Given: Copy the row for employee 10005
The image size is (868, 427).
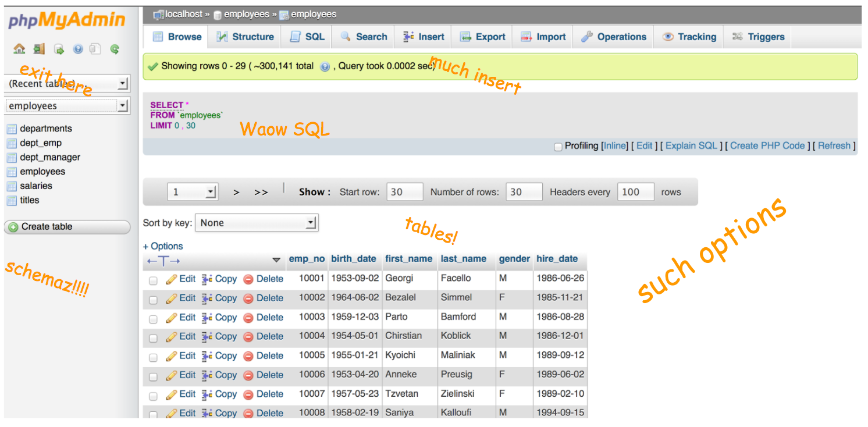Looking at the screenshot, I should point(219,355).
